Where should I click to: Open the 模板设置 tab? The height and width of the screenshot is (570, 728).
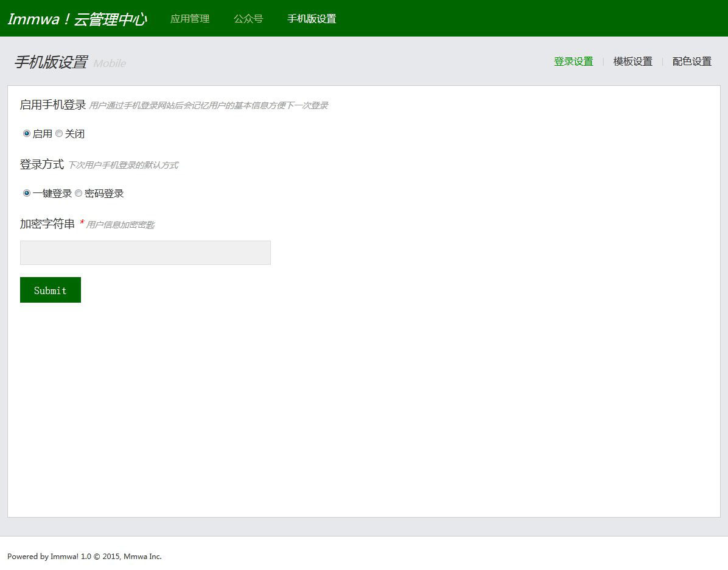coord(633,62)
